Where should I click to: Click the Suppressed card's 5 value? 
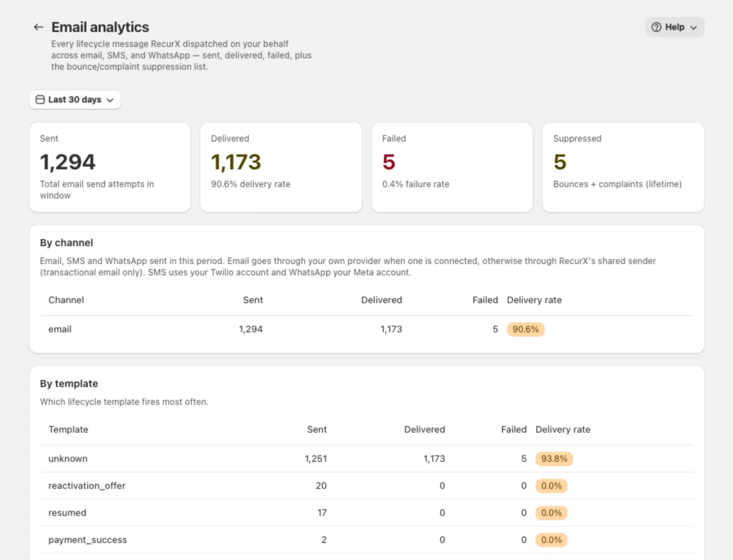560,162
